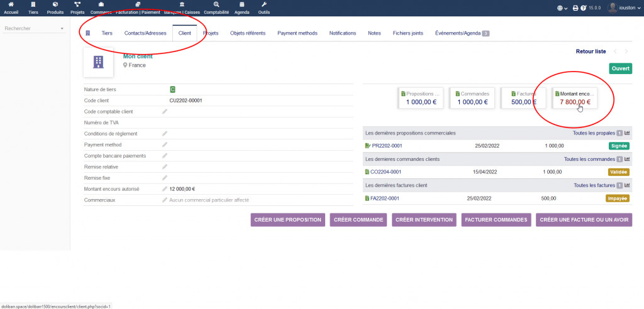Screen dimensions: 644x309
Task: Click the printer icon in top bar
Action: tap(575, 8)
